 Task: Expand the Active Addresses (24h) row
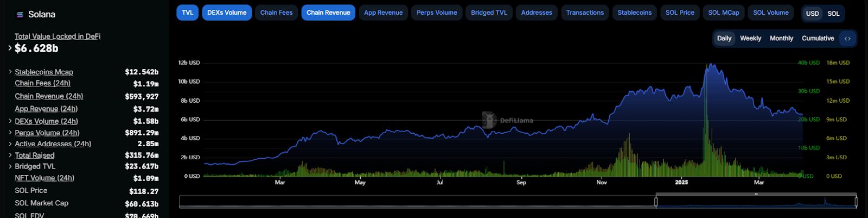10,144
